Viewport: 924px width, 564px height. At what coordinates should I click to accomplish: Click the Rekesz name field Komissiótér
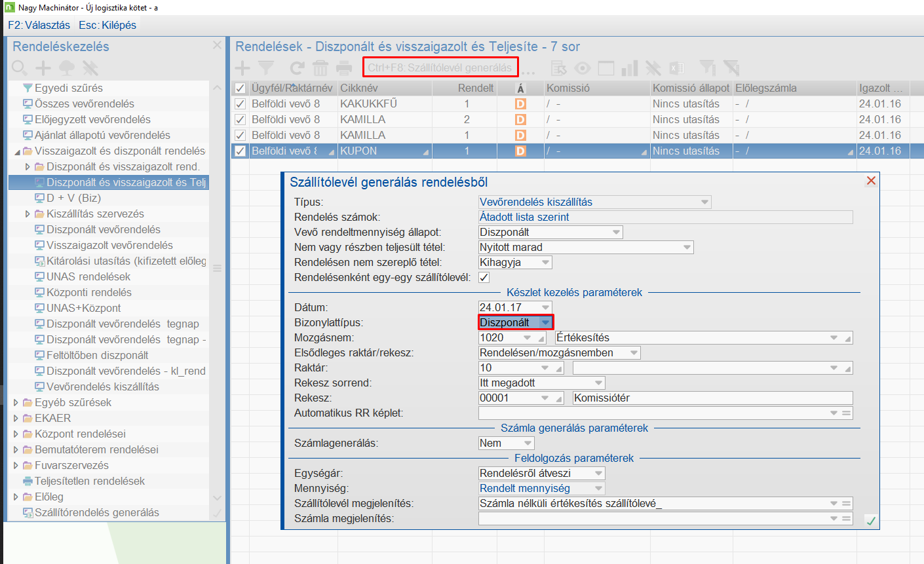pos(713,398)
